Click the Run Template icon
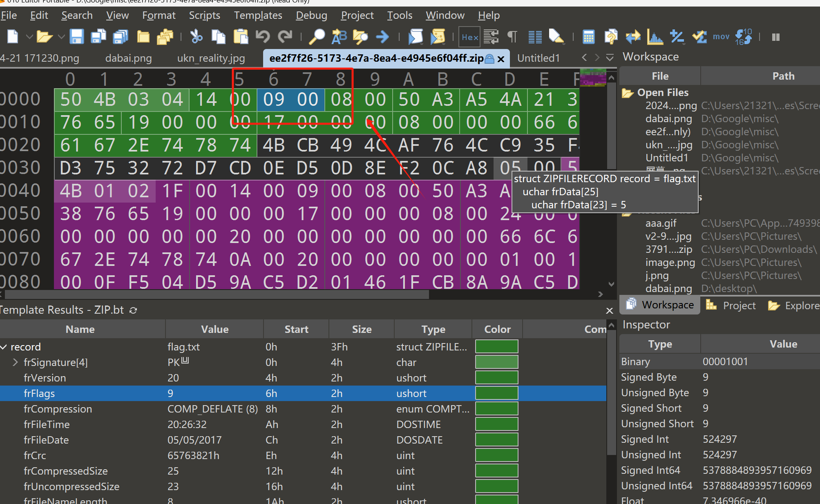 438,37
